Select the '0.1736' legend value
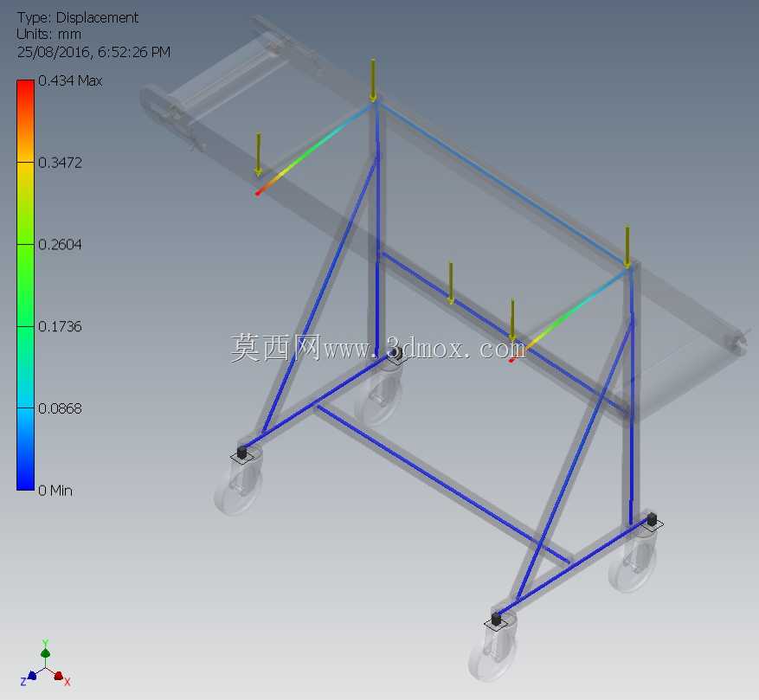The width and height of the screenshot is (759, 700). tap(60, 326)
